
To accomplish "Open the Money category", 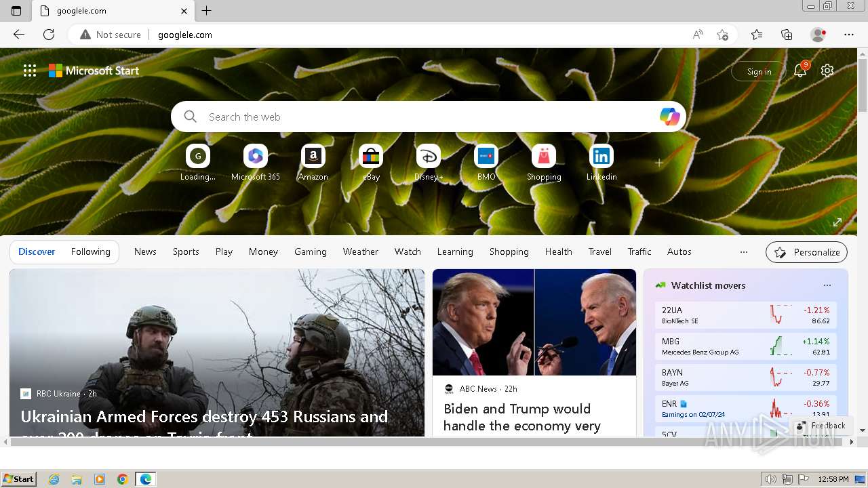I will point(263,251).
